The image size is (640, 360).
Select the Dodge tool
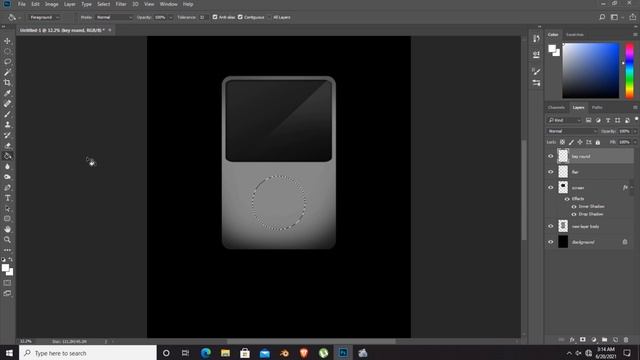pyautogui.click(x=7, y=177)
